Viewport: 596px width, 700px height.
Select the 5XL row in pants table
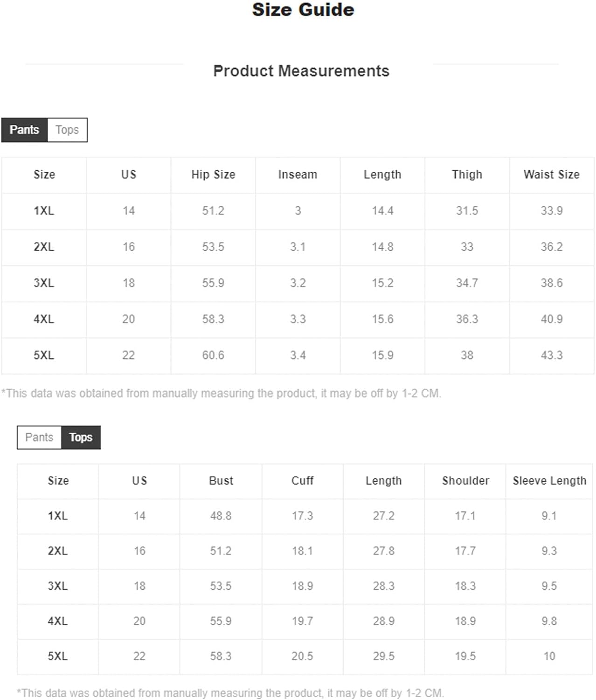298,356
